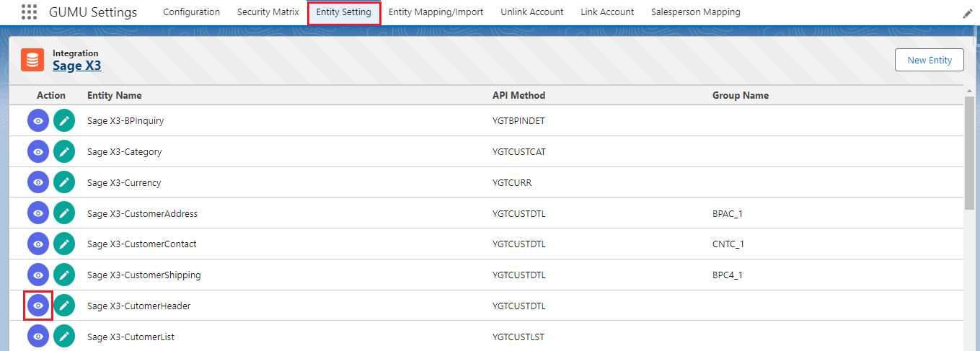Click the New Entity button
The height and width of the screenshot is (351, 980).
click(929, 60)
